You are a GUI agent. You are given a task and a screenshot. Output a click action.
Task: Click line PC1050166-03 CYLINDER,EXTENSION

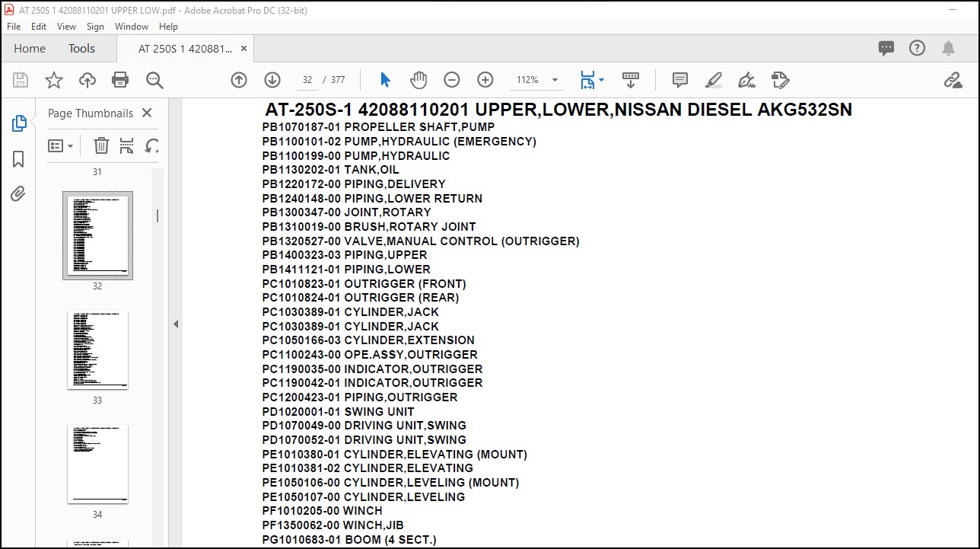[x=368, y=340]
